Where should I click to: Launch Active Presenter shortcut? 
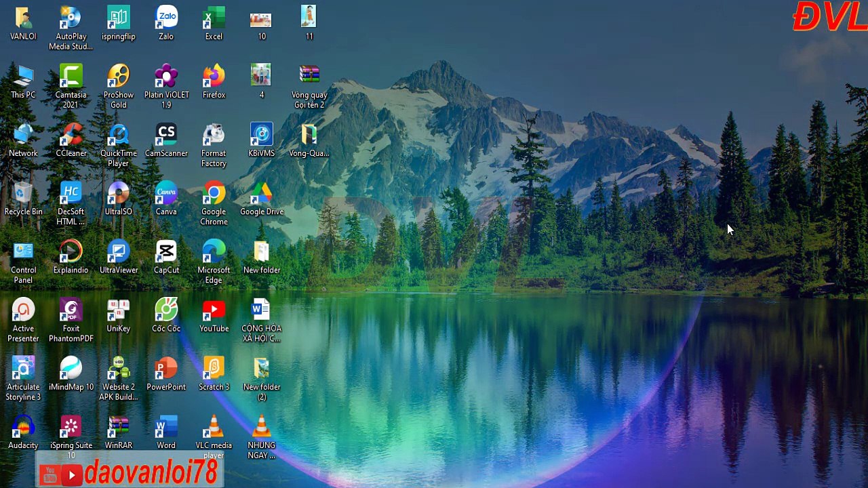23,310
